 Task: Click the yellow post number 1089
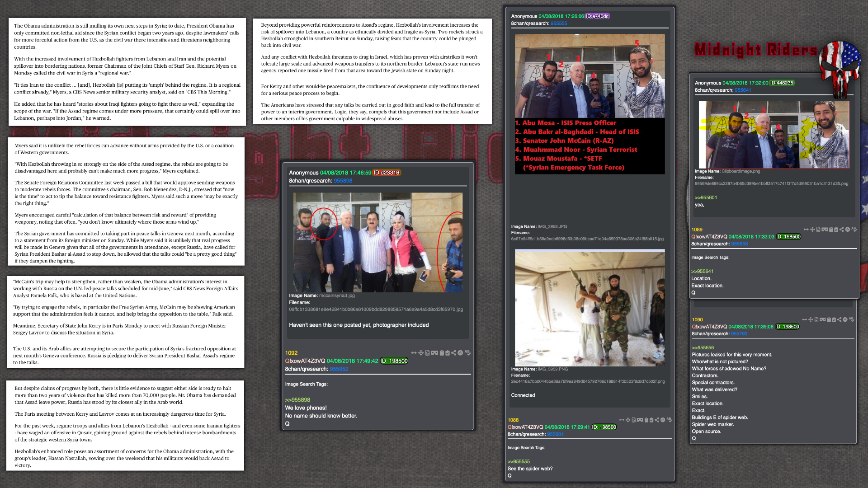(697, 230)
